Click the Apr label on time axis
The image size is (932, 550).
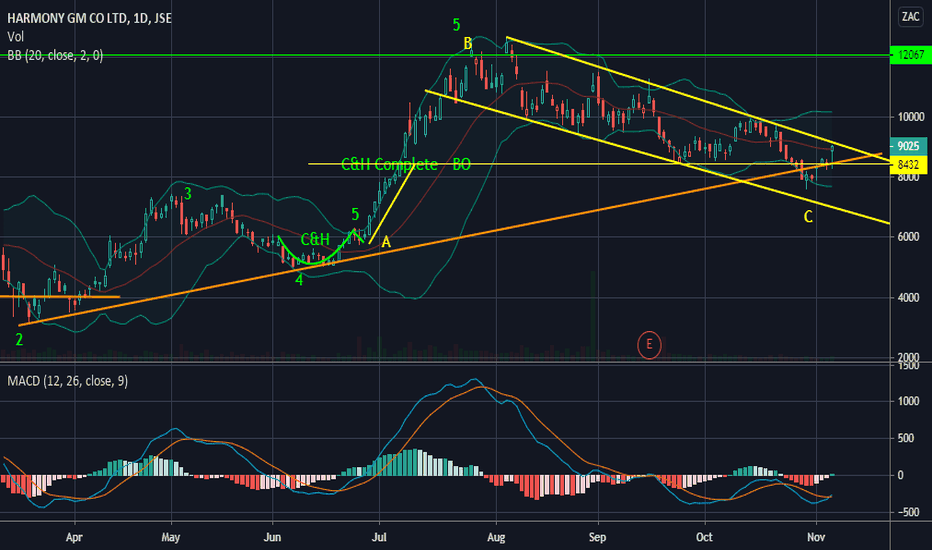point(74,538)
